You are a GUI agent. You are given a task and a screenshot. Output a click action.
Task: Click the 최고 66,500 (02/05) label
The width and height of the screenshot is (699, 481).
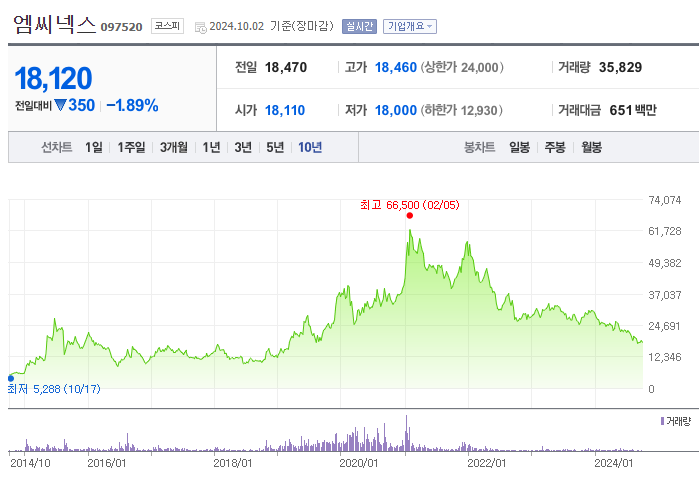[410, 205]
